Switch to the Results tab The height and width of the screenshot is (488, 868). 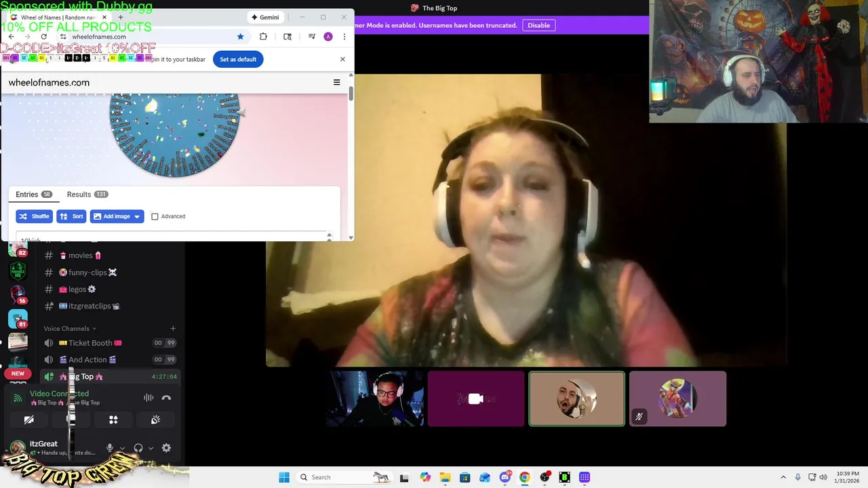click(87, 195)
